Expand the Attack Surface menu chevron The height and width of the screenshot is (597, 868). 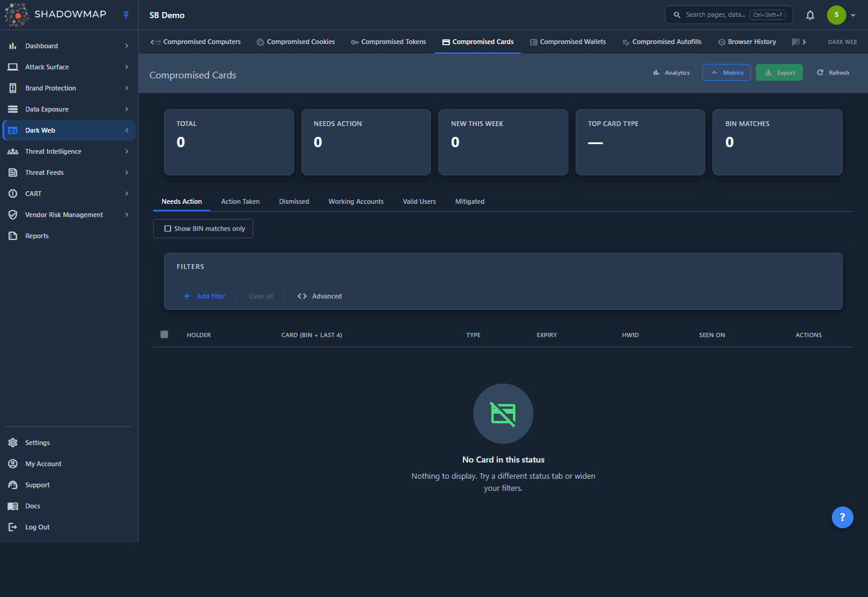click(x=127, y=67)
